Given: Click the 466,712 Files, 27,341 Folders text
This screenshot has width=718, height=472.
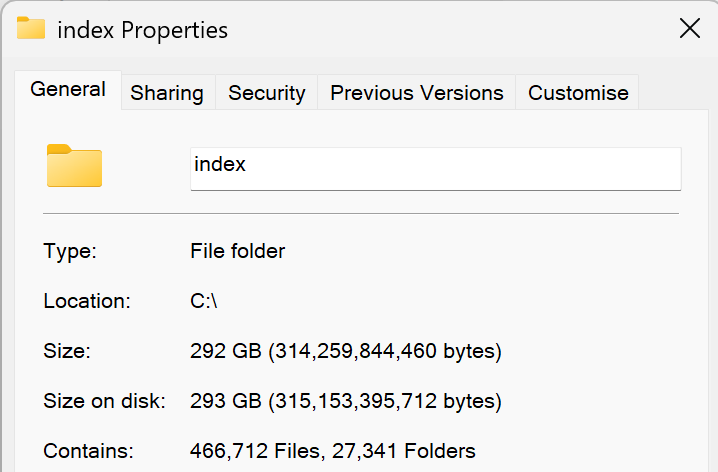Looking at the screenshot, I should pos(332,451).
